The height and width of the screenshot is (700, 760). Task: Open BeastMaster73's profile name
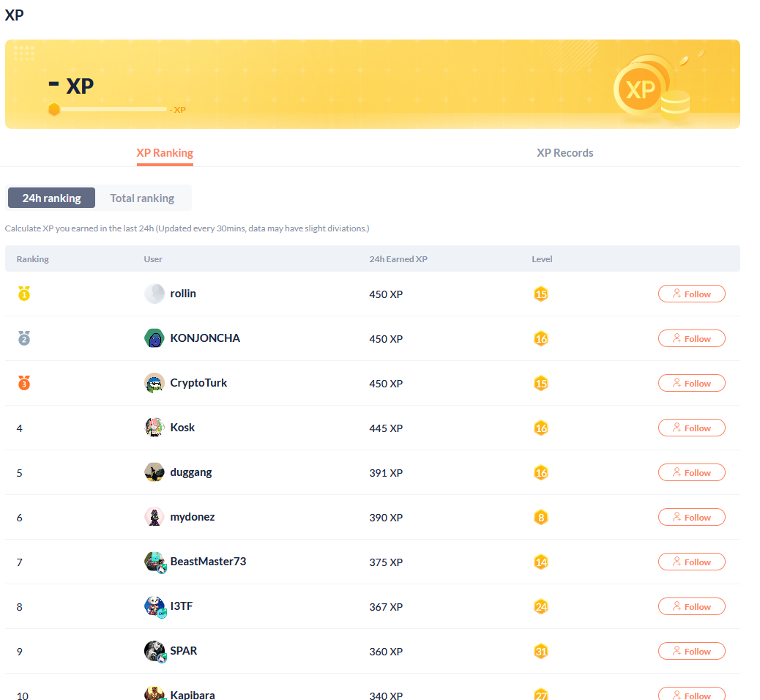click(x=208, y=562)
